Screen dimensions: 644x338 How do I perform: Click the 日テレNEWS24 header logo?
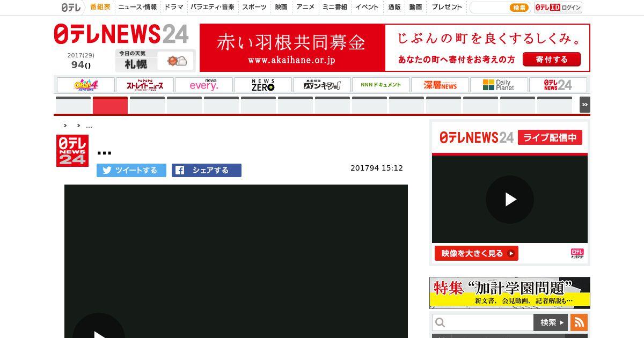pos(121,34)
